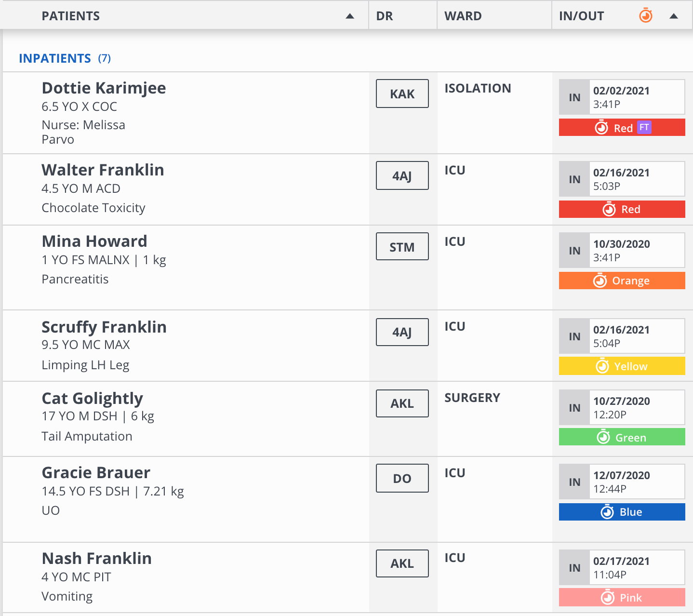Screen dimensions: 693x616
Task: Click timer icon on Nash Franklin's Pink bar
Action: point(608,598)
